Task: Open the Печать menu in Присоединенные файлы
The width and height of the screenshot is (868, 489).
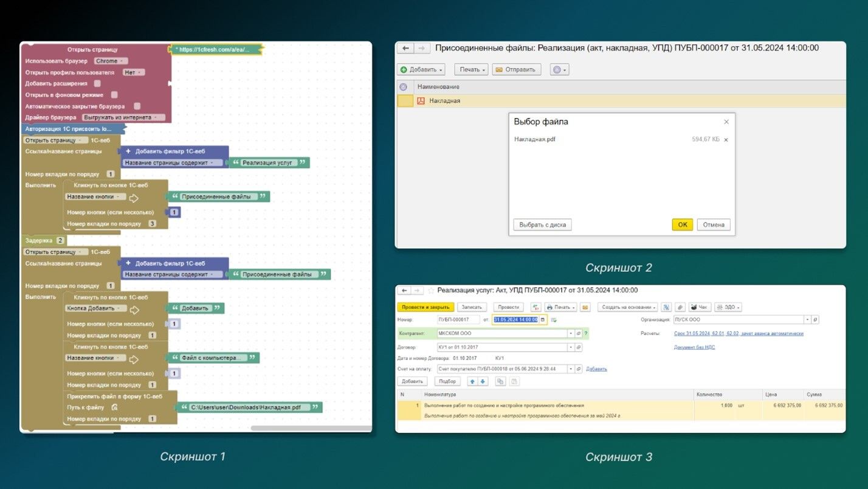Action: click(471, 70)
